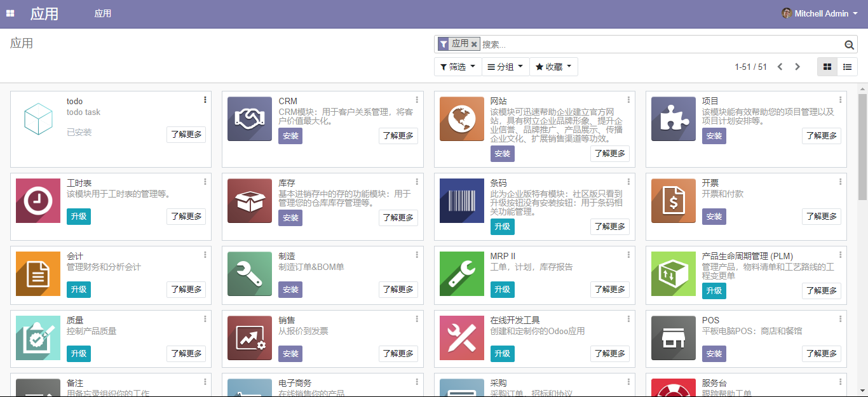Screen dimensions: 868x397
Task: Install the 销售 module
Action: coord(290,354)
